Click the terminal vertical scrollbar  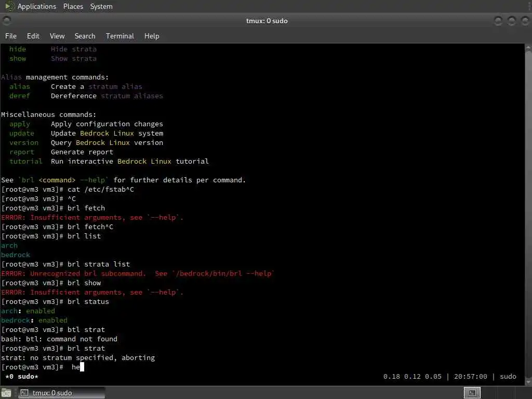point(528,214)
